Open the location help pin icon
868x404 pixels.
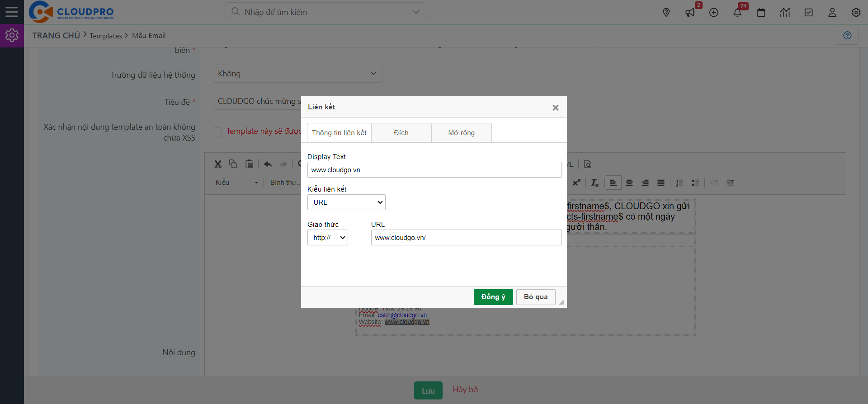pos(666,12)
